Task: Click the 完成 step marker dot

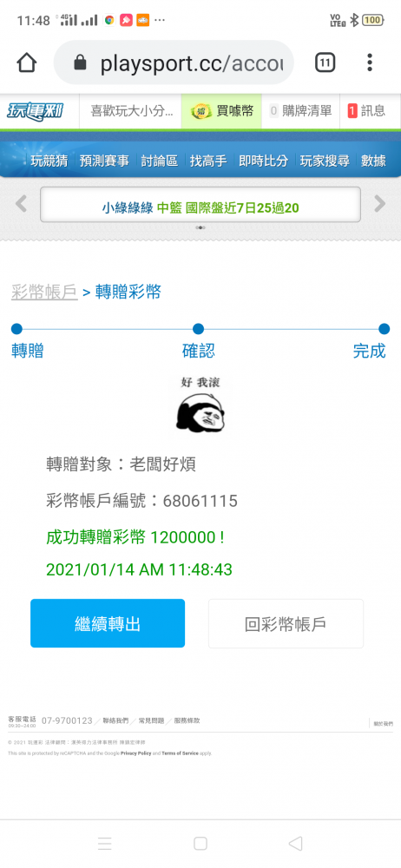Action: (x=384, y=329)
